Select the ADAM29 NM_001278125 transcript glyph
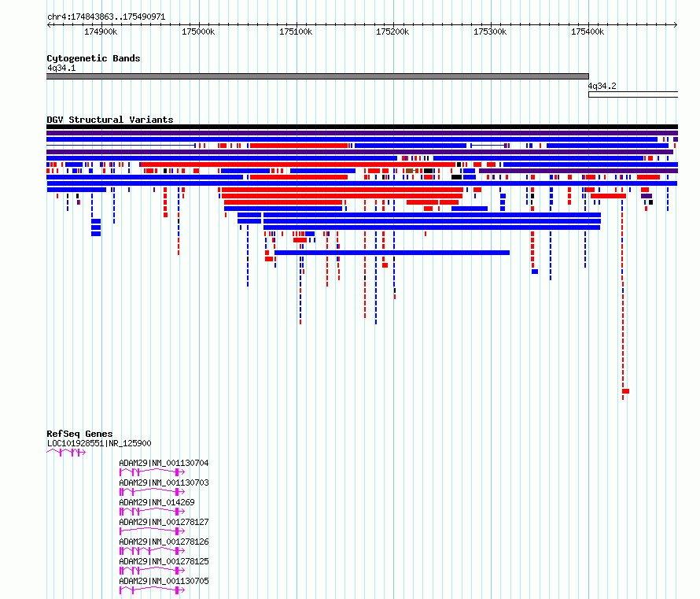This screenshot has width=700, height=599. point(152,571)
